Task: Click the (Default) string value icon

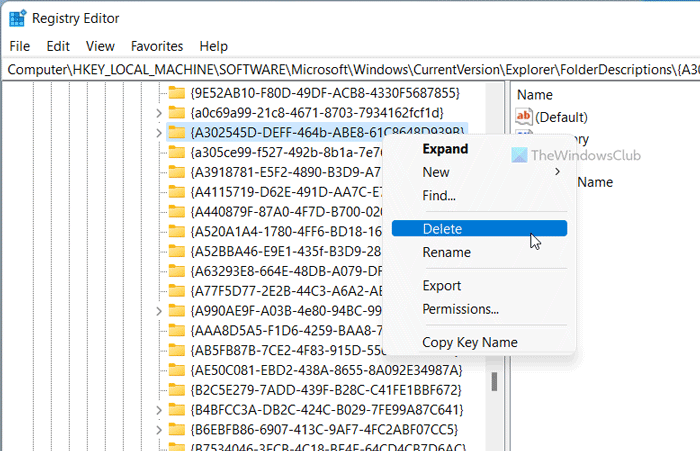Action: pos(524,117)
